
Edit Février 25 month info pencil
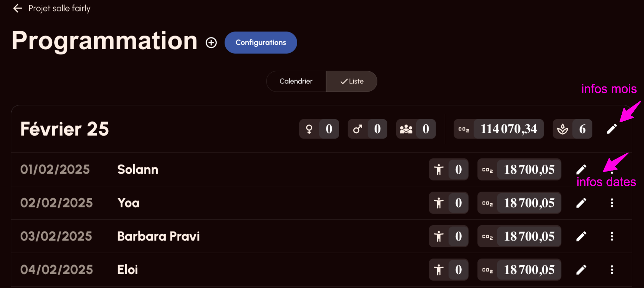tap(612, 129)
